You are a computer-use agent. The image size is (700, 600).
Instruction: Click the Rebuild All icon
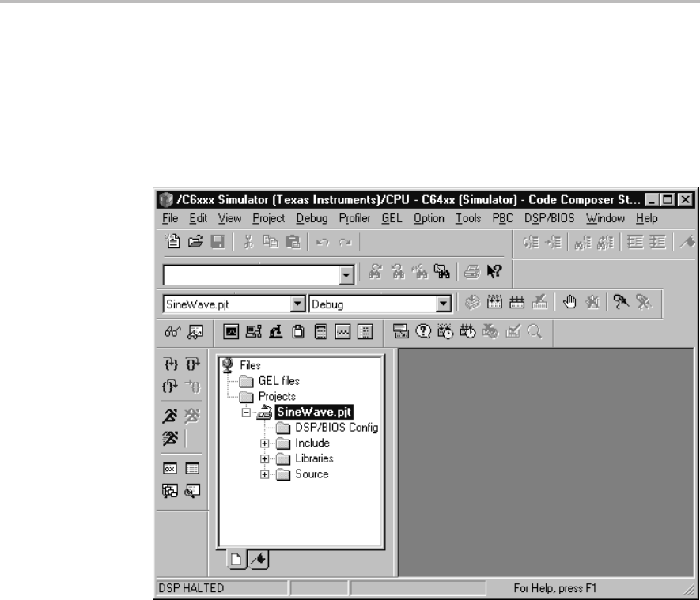pyautogui.click(x=517, y=303)
